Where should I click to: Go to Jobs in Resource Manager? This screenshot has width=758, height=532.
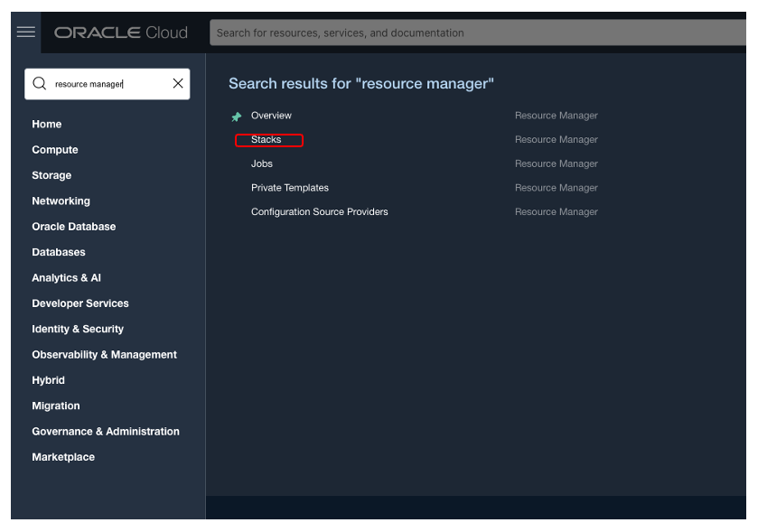(x=262, y=163)
